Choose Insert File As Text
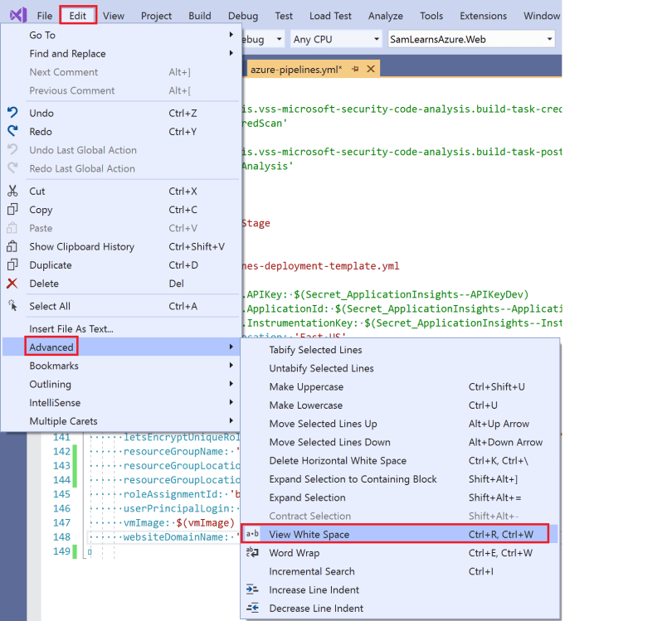The width and height of the screenshot is (672, 621). click(121, 328)
